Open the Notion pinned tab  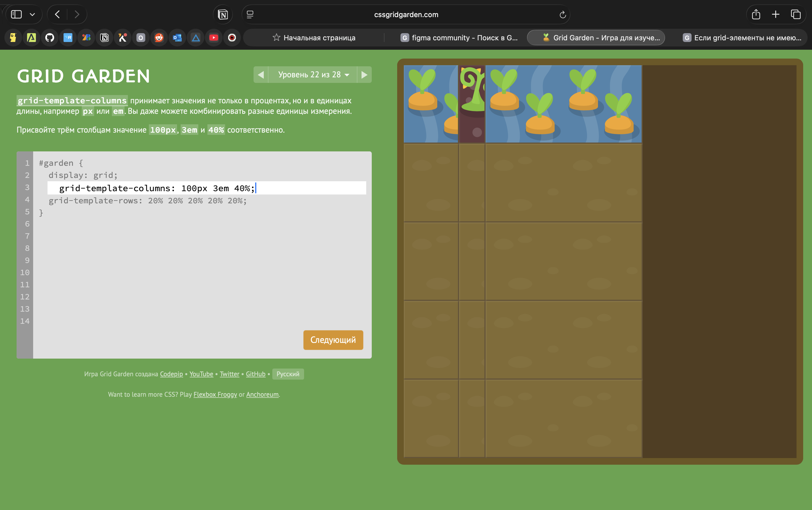point(104,38)
